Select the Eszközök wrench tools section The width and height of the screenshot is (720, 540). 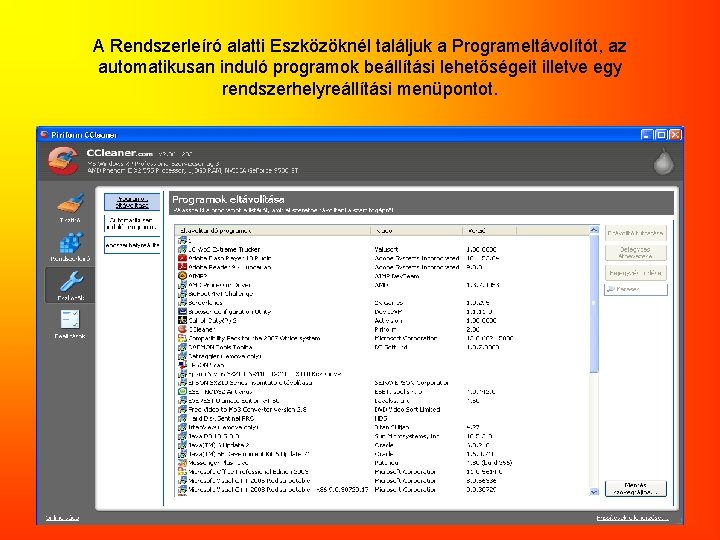70,285
